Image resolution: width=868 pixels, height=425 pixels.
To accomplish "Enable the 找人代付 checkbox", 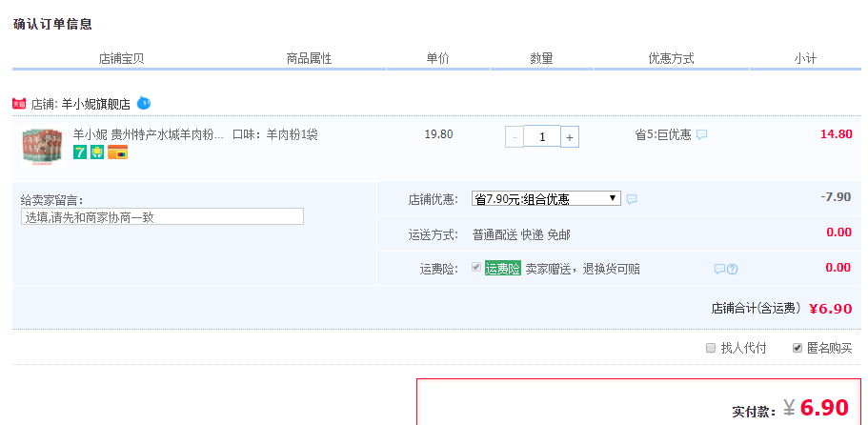I will click(711, 348).
